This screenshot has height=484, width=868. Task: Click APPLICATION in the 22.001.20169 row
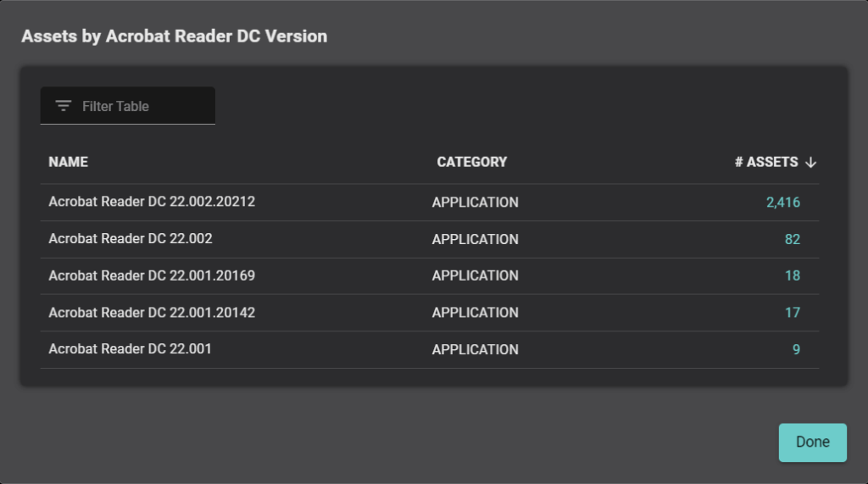475,275
